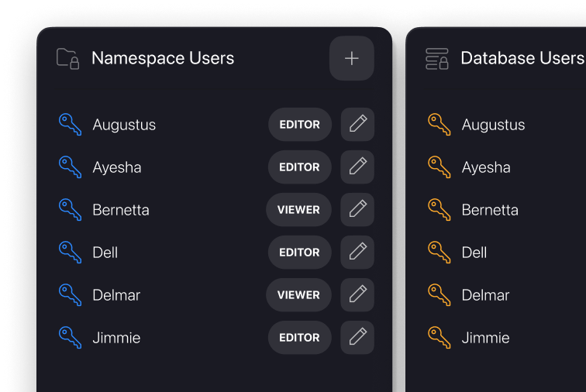
Task: Click the orange key next to Jimmie
Action: pos(439,337)
